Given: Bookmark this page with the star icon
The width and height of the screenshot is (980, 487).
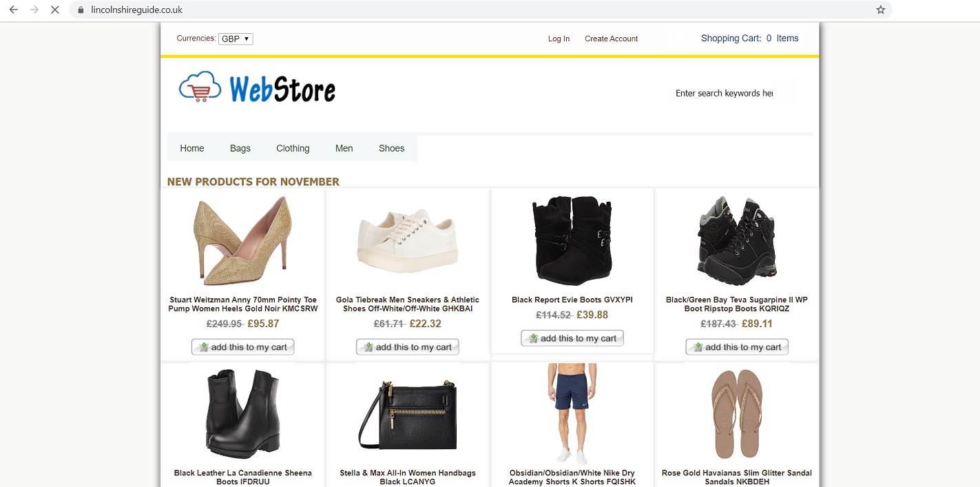Looking at the screenshot, I should [x=880, y=10].
